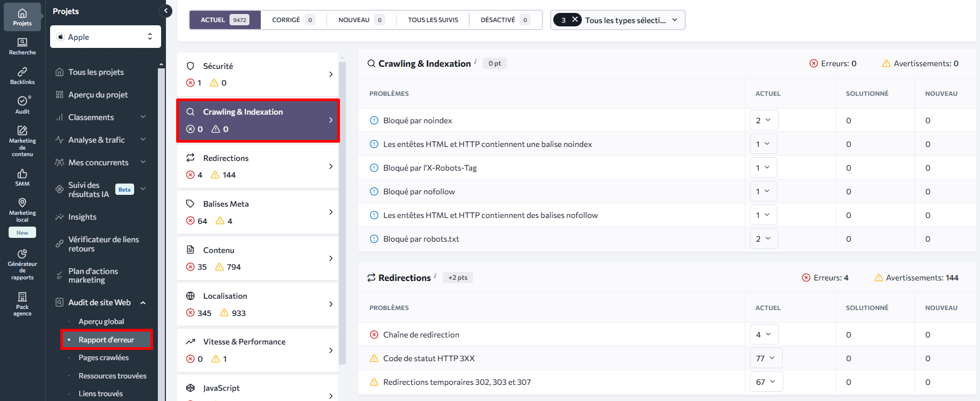Open Rapport d'erreur submenu item
This screenshot has height=401, width=980.
point(106,340)
